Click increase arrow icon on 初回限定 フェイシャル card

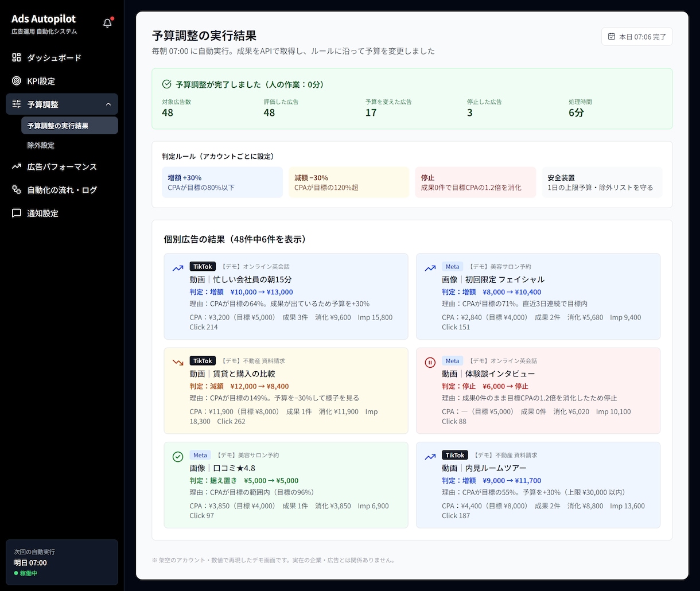point(430,268)
